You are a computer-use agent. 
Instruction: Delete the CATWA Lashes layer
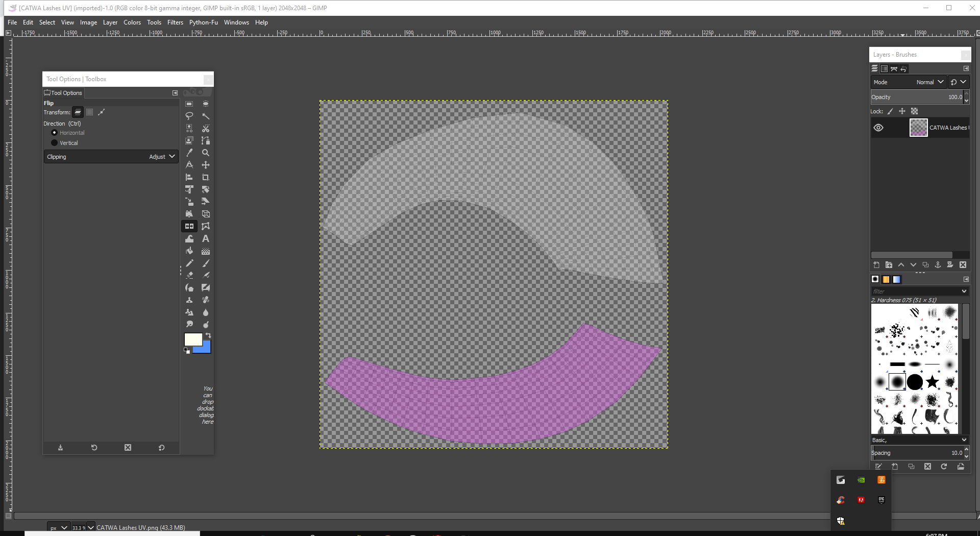(963, 265)
